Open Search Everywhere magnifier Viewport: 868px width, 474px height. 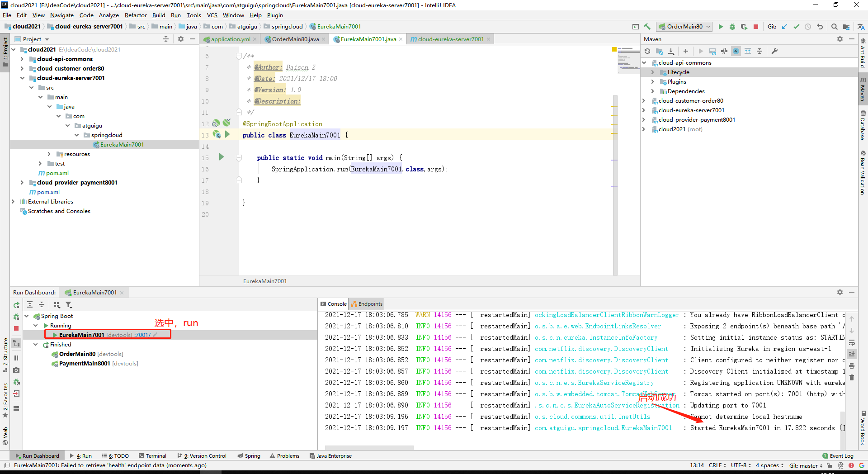point(834,27)
